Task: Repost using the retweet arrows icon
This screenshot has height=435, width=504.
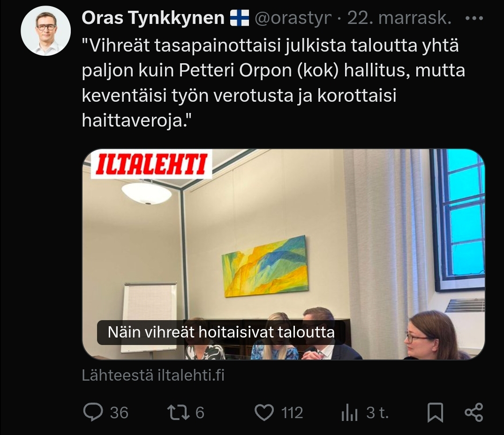Action: pos(178,412)
